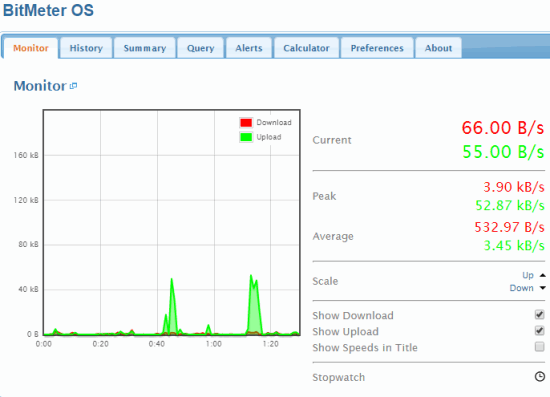Uncheck the Show Upload checkbox

coord(539,331)
